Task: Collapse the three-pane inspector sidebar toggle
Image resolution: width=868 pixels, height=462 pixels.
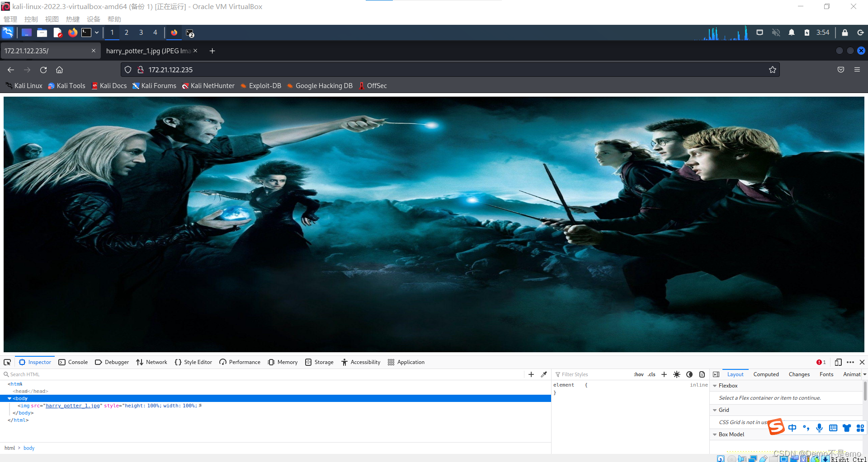Action: coord(716,374)
